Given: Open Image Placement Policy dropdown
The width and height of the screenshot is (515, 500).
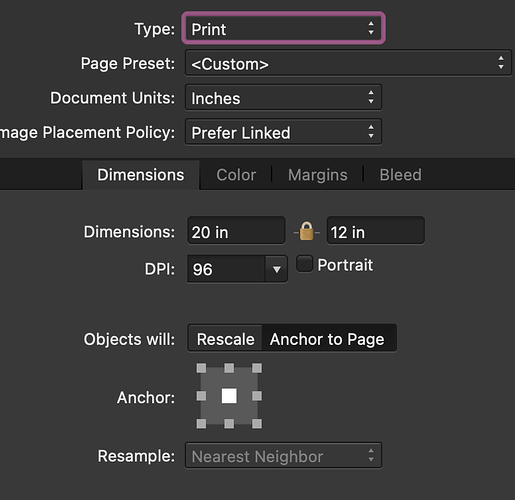Looking at the screenshot, I should 283,132.
